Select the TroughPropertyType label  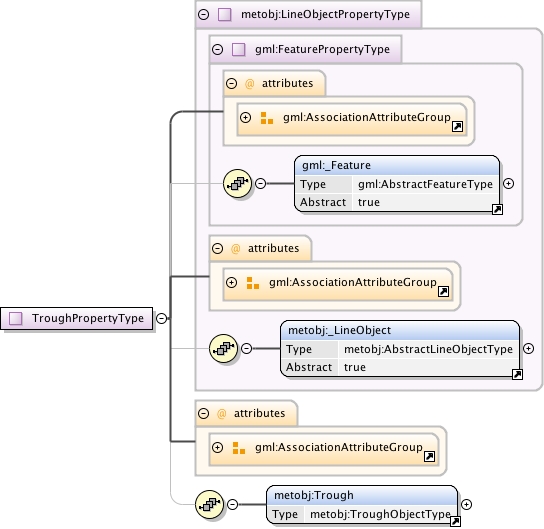click(x=88, y=318)
